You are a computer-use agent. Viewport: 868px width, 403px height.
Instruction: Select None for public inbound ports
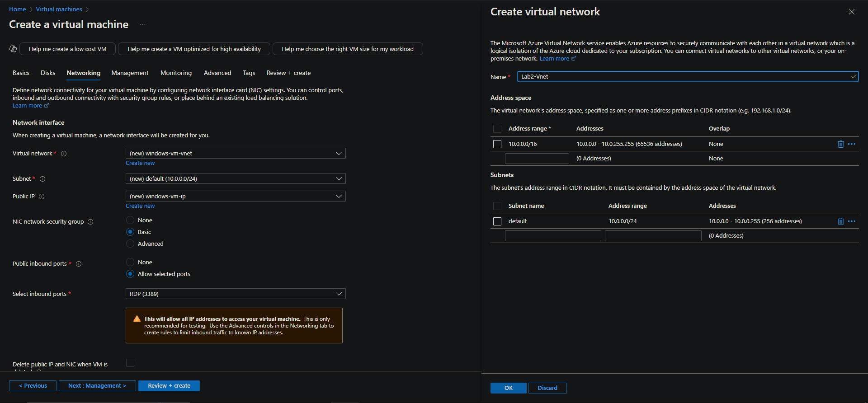pos(130,262)
